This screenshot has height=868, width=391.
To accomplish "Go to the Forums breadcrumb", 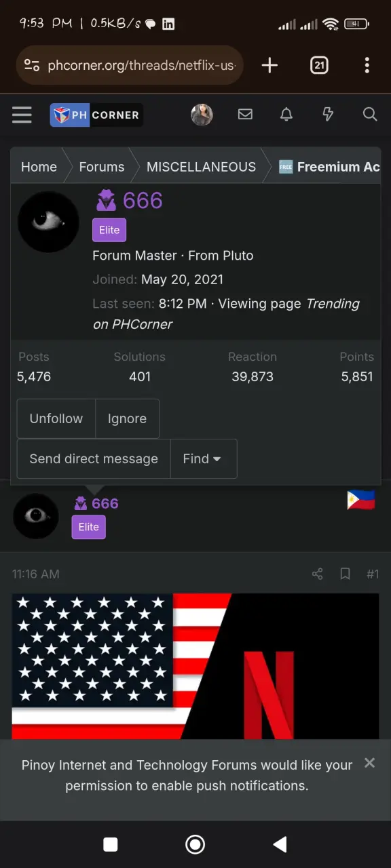I will [x=102, y=167].
